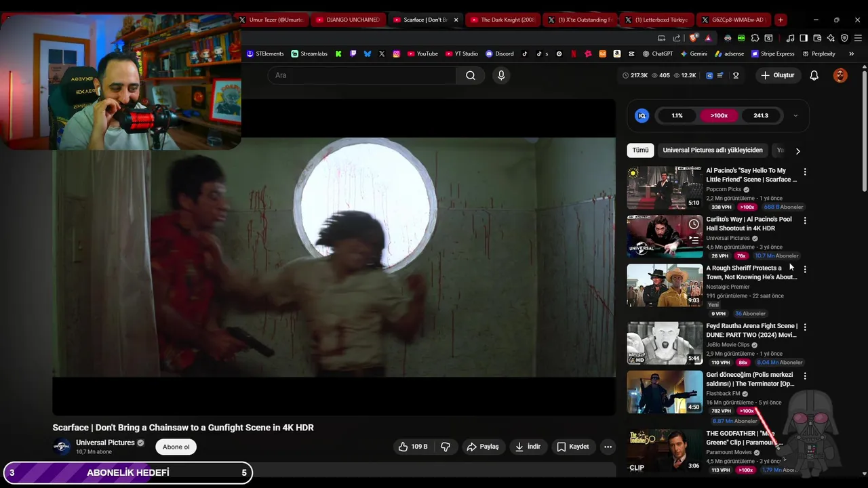This screenshot has height=488, width=868.
Task: Click the Paylaş share button
Action: (x=483, y=447)
